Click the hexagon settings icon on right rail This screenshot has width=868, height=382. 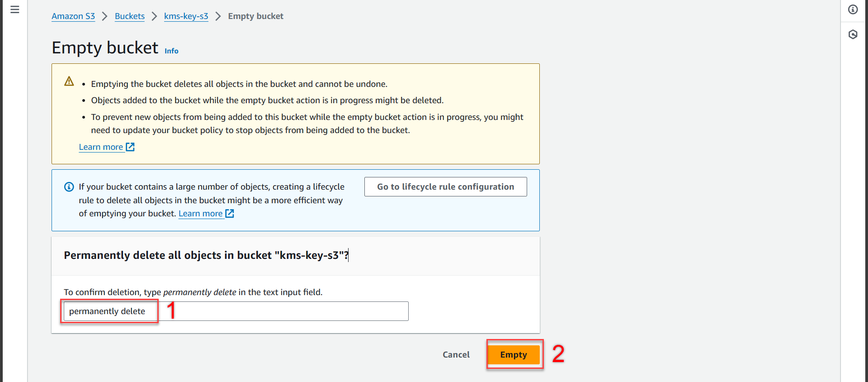(x=853, y=34)
